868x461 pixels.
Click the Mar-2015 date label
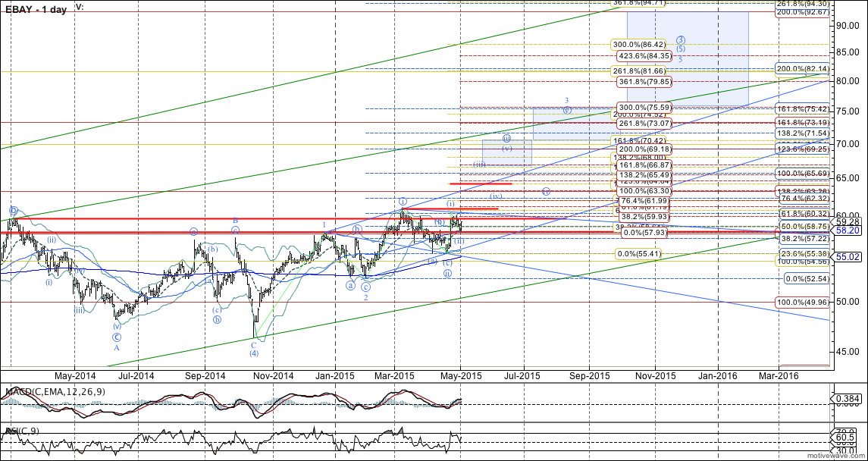point(395,375)
